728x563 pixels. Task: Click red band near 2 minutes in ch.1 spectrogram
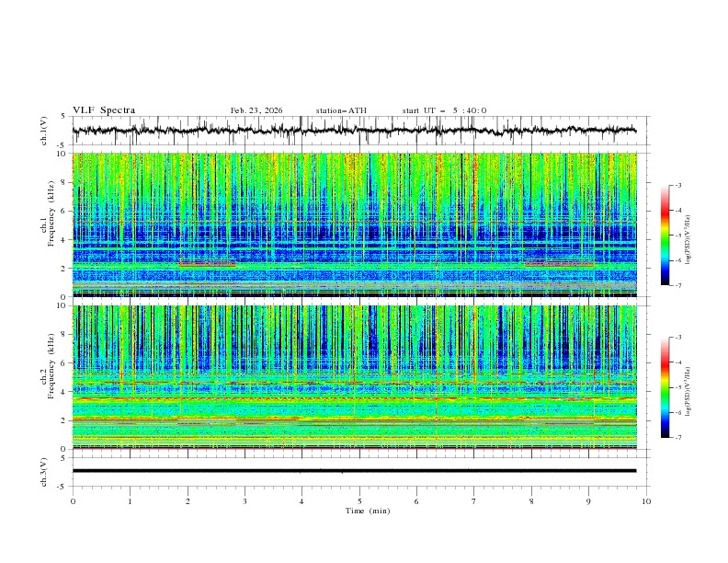(x=207, y=264)
